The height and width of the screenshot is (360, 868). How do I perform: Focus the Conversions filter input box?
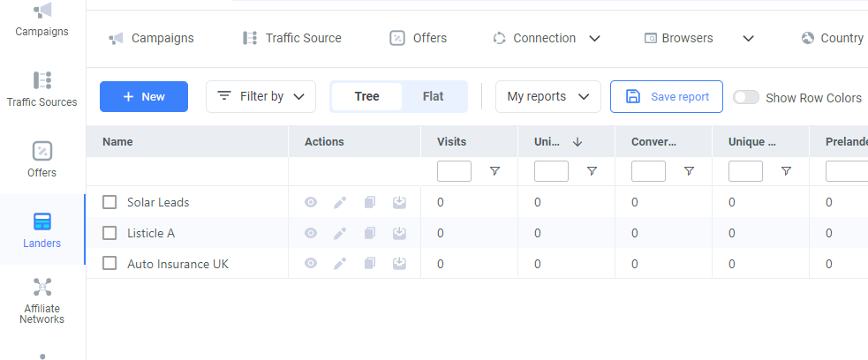[x=648, y=171]
